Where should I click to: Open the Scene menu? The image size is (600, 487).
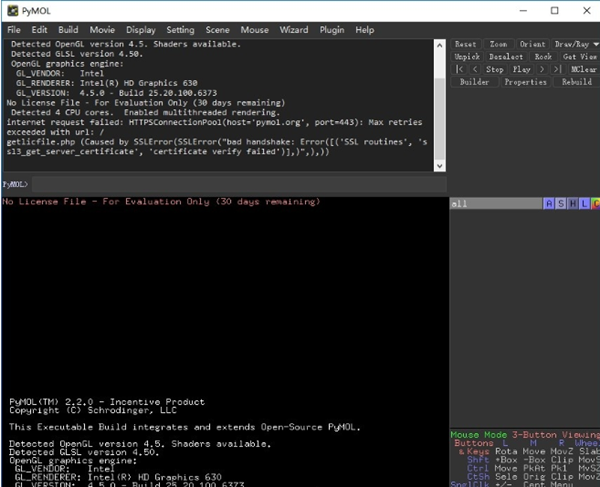pyautogui.click(x=217, y=30)
